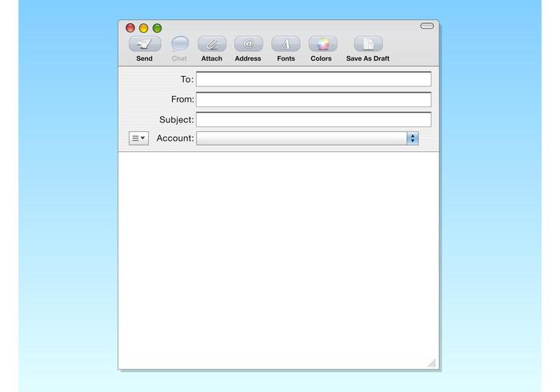Show the Fonts panel
560x392 pixels.
pos(286,44)
